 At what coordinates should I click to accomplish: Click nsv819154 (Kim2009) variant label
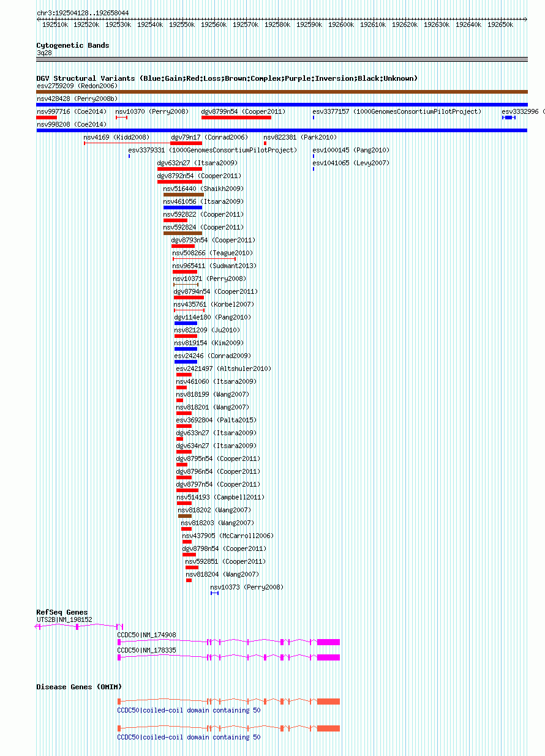point(209,343)
